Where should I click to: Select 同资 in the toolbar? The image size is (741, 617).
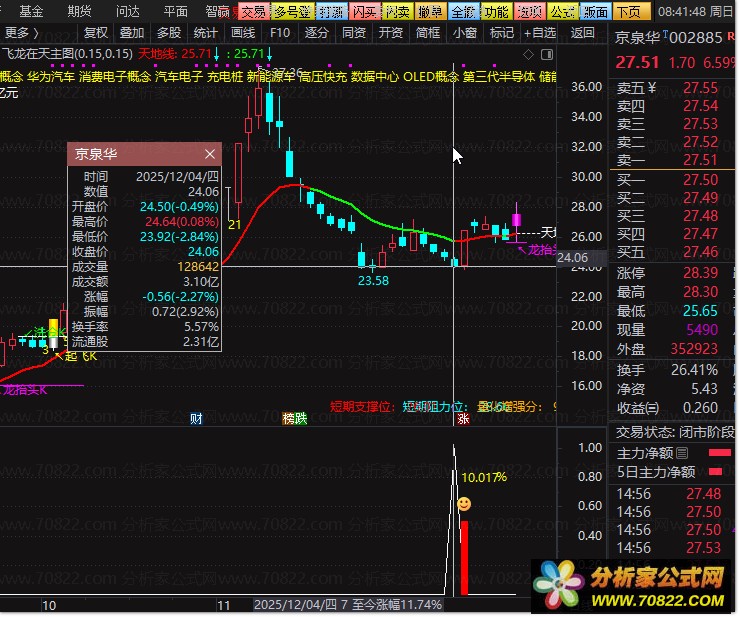354,33
